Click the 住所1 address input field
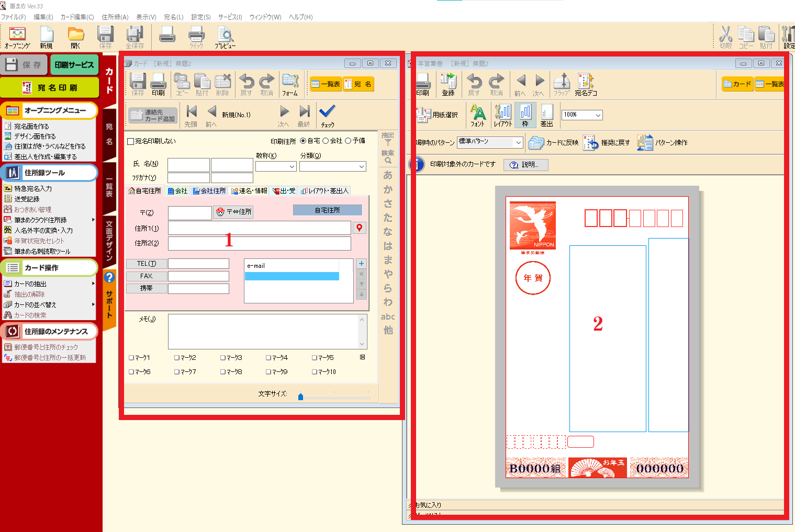This screenshot has width=795, height=532. (x=259, y=228)
